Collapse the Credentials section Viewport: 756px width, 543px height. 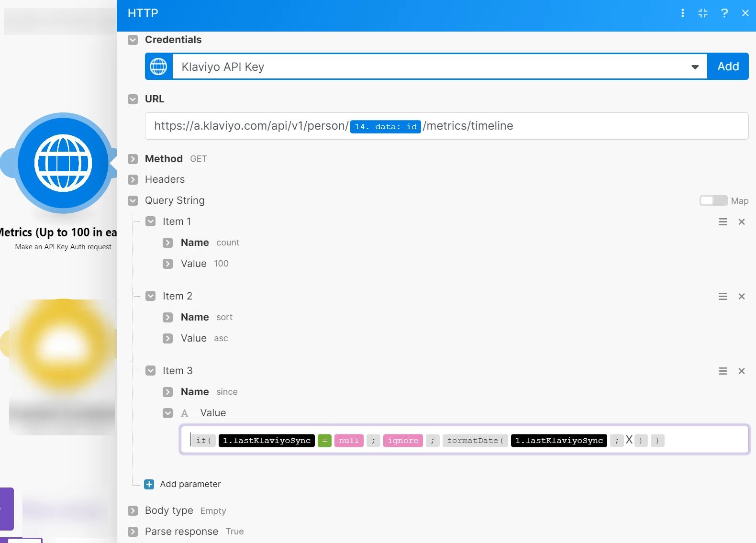coord(133,40)
